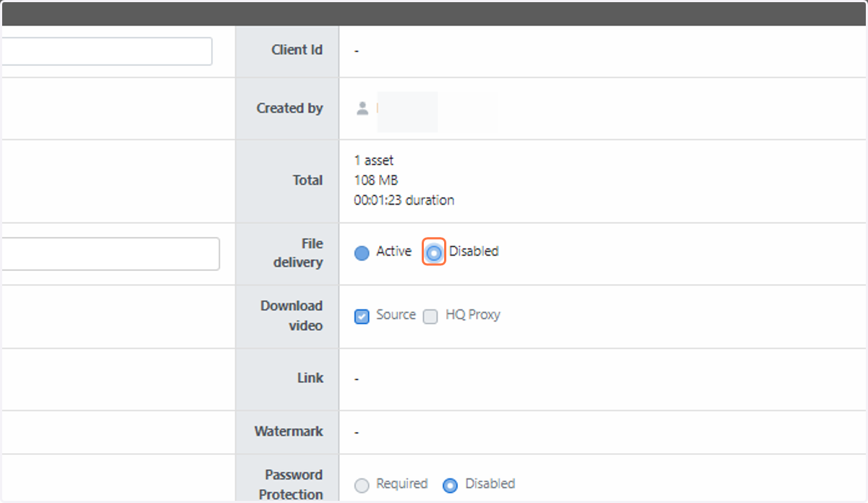Viewport: 868px width, 503px height.
Task: Click the Watermark row label
Action: click(x=289, y=431)
